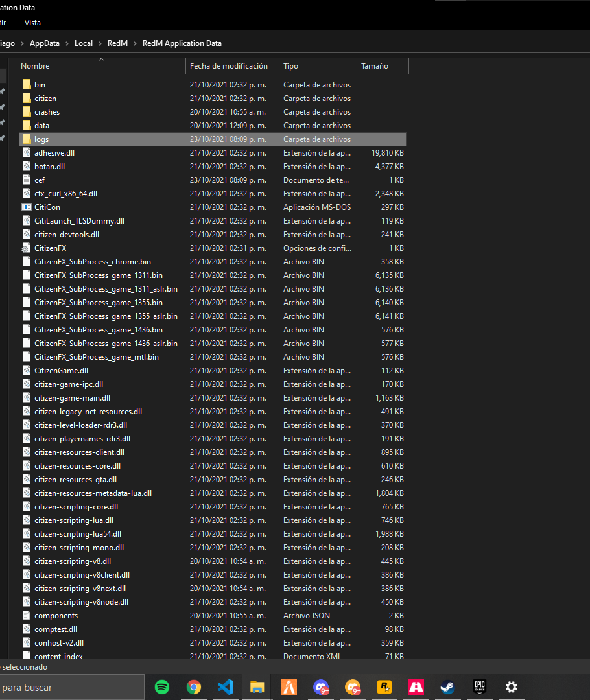590x700 pixels.
Task: Select the citizen-game-ipc.dll file name
Action: (69, 384)
